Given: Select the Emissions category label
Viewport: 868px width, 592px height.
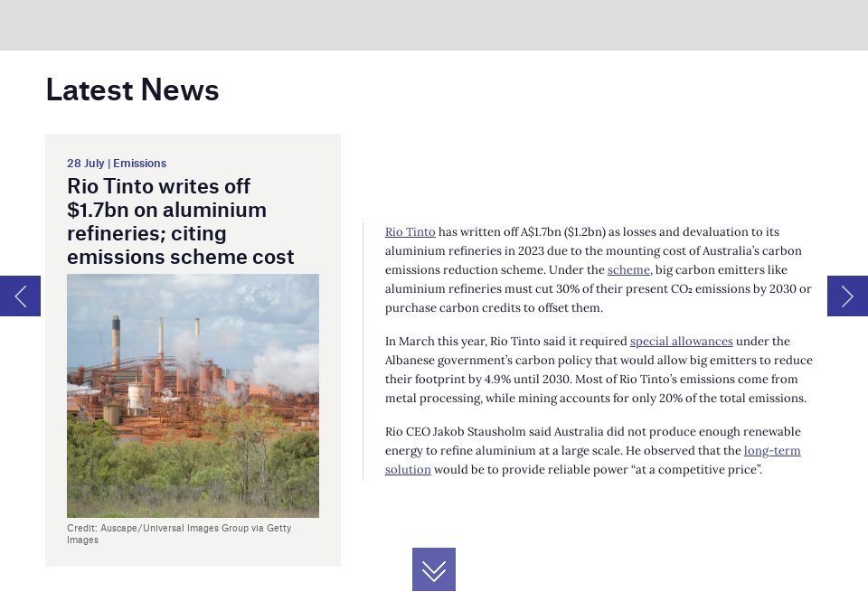Looking at the screenshot, I should pos(139,164).
